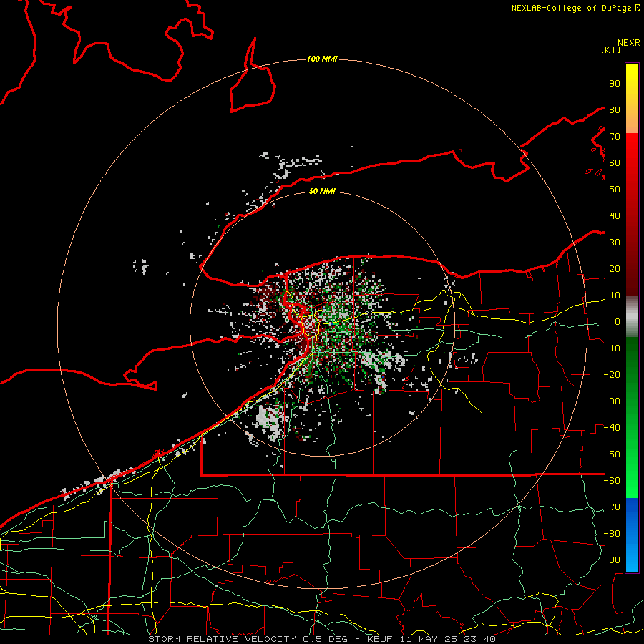Viewport: 644px width, 644px height.
Task: Click the -40 value on velocity scale
Action: 612,428
